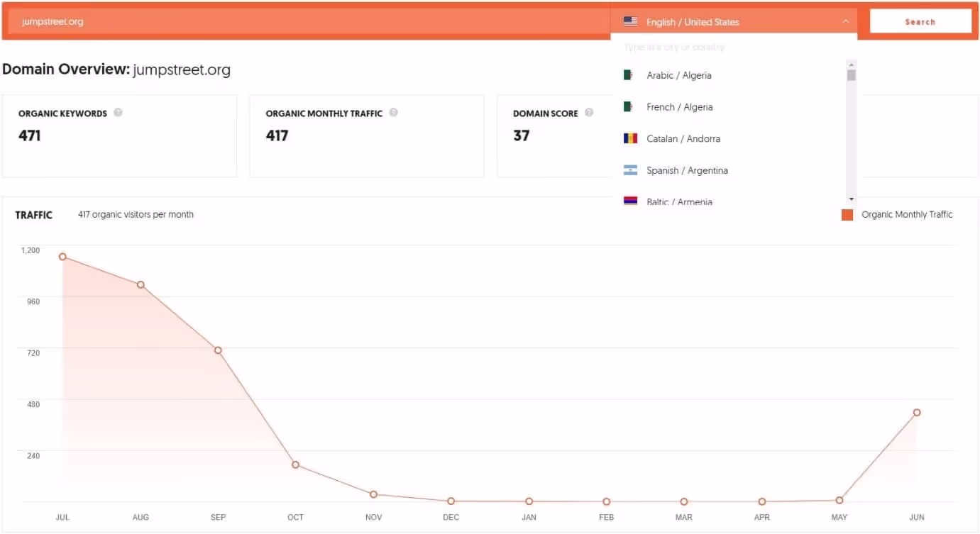Viewport: 980px width, 534px height.
Task: Click the Organic Monthly Traffic value 417
Action: tap(277, 135)
